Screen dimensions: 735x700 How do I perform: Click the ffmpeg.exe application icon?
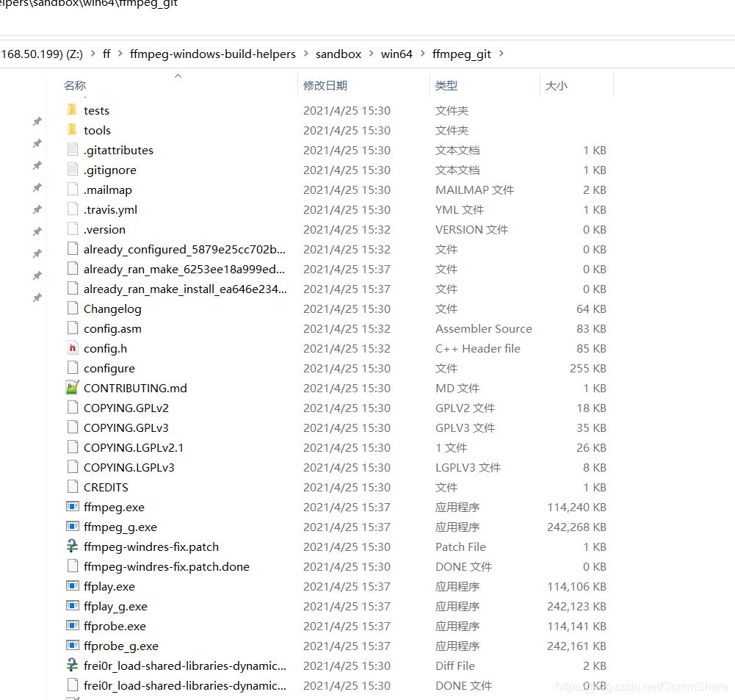pyautogui.click(x=72, y=506)
